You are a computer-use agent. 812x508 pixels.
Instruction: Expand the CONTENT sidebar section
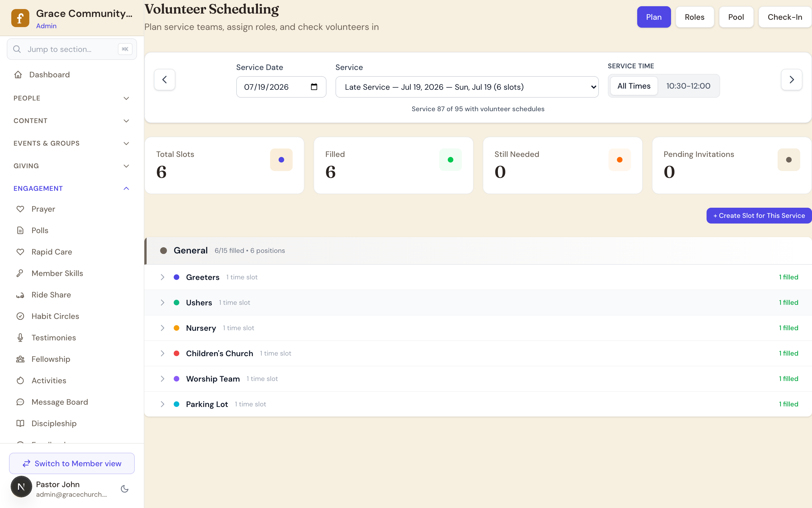71,121
